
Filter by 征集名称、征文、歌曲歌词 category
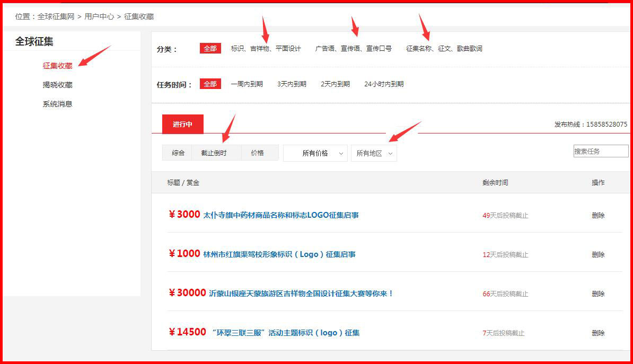(444, 48)
